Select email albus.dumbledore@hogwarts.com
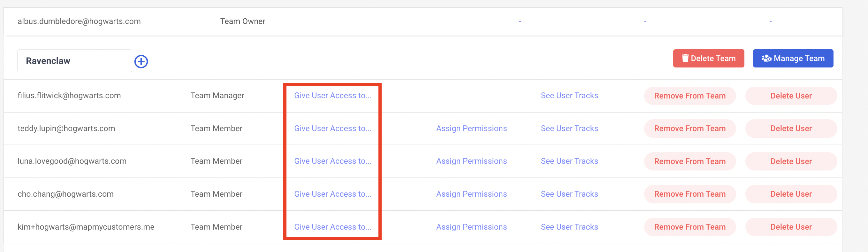Screen dimensions: 868x252 [79, 21]
